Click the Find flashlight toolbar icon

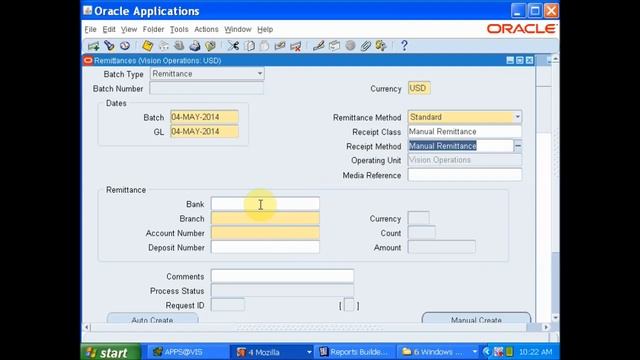(109, 46)
